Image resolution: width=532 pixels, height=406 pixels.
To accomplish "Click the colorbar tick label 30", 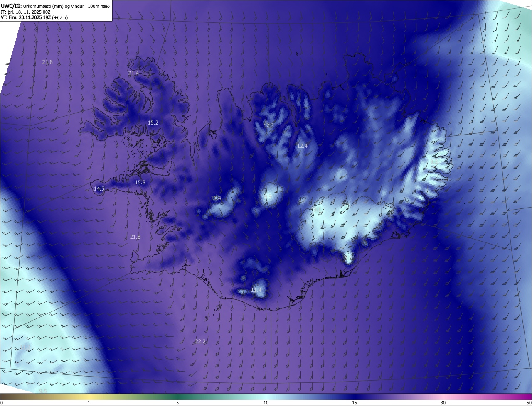I will click(x=443, y=403).
